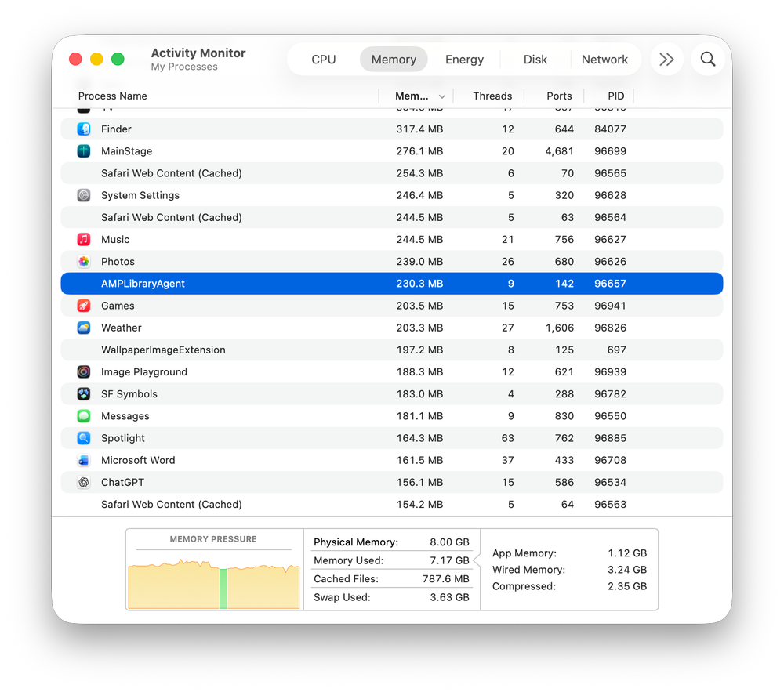Click MainStage memory value 276.1 MB
This screenshot has width=784, height=692.
pos(419,151)
